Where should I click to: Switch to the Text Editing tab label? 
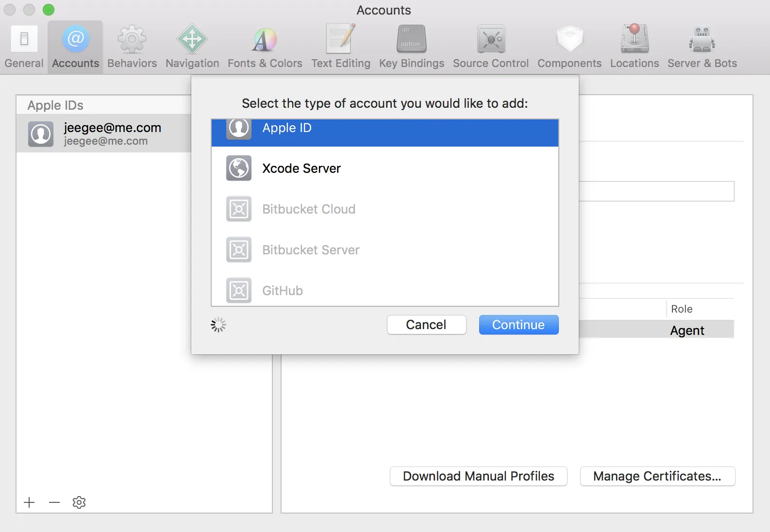(341, 64)
